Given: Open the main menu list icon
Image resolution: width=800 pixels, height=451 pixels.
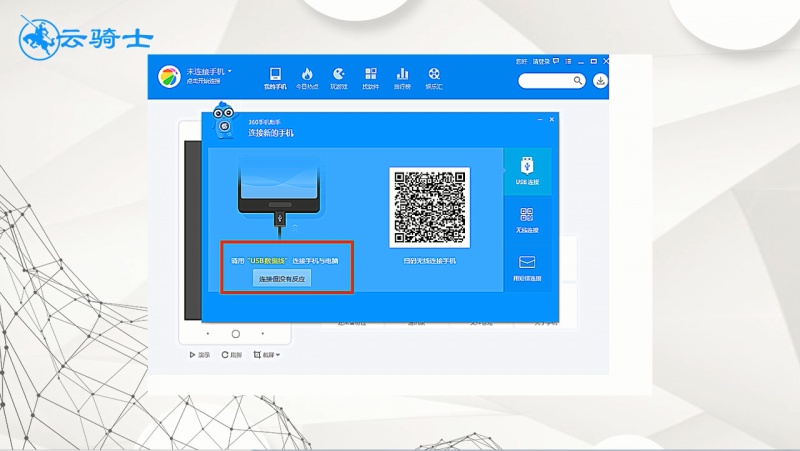Looking at the screenshot, I should point(568,61).
